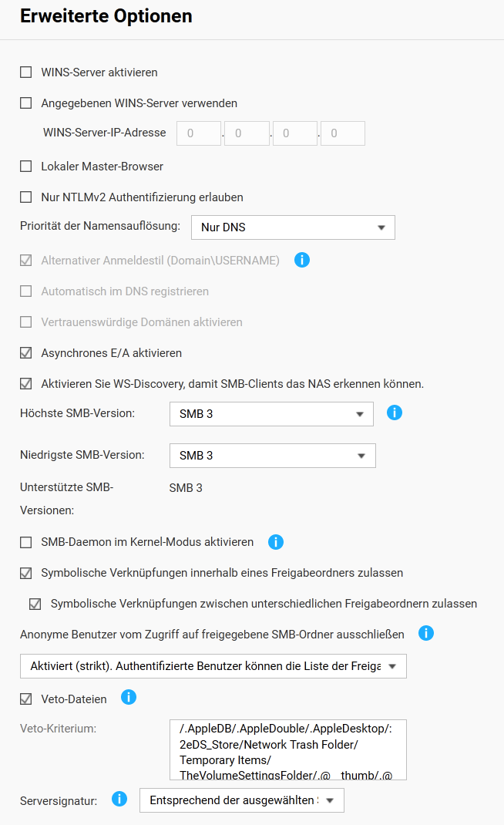504x825 pixels.
Task: Uncheck the Veto-Dateien checkbox
Action: point(26,699)
